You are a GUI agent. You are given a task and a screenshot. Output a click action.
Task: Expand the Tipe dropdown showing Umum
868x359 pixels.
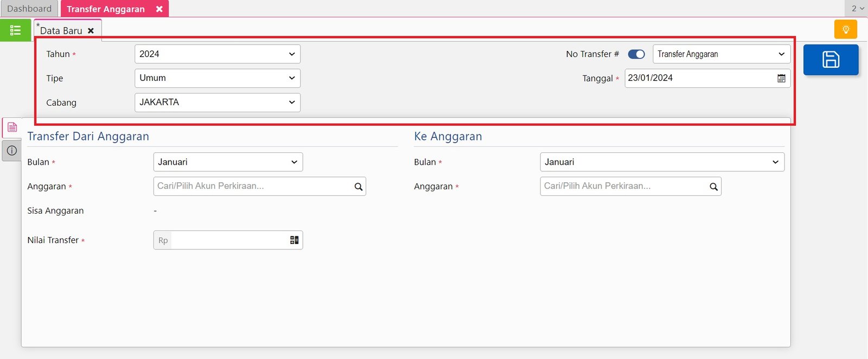(217, 78)
